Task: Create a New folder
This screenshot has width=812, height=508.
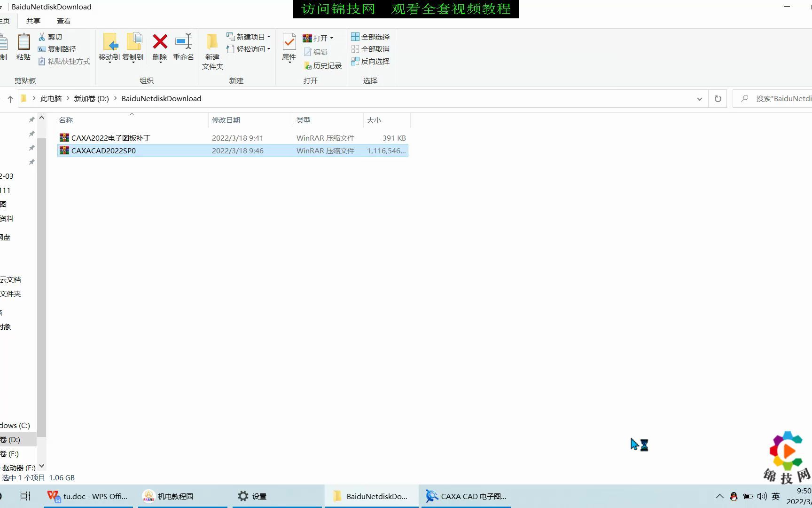Action: 212,51
